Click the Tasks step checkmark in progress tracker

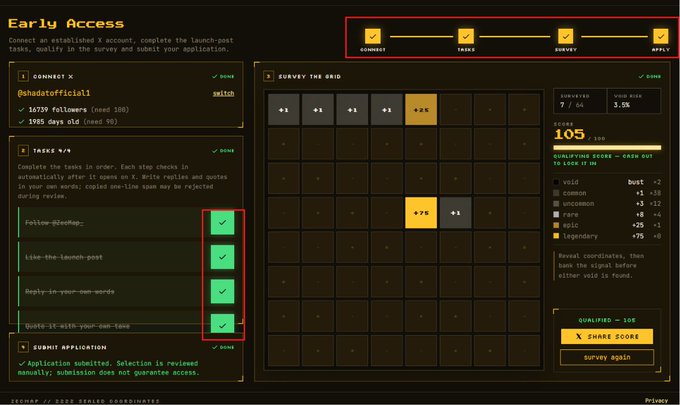[466, 36]
